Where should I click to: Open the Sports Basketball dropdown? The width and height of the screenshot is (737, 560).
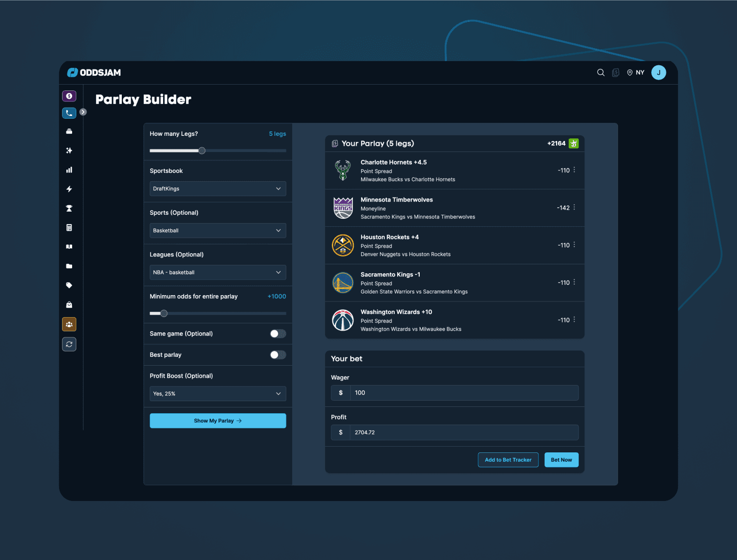click(218, 230)
